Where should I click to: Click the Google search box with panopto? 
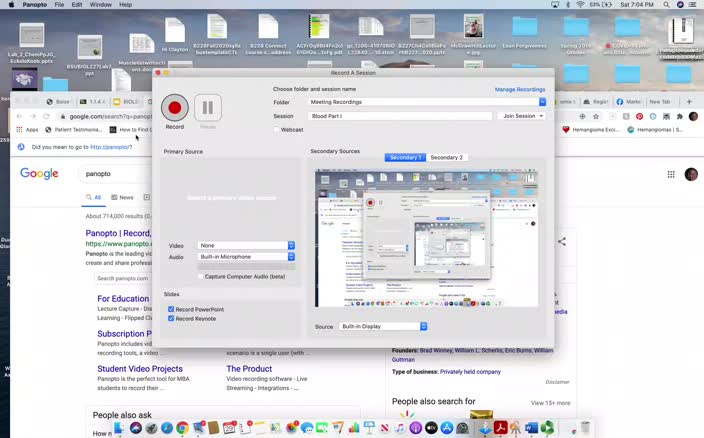[117, 174]
